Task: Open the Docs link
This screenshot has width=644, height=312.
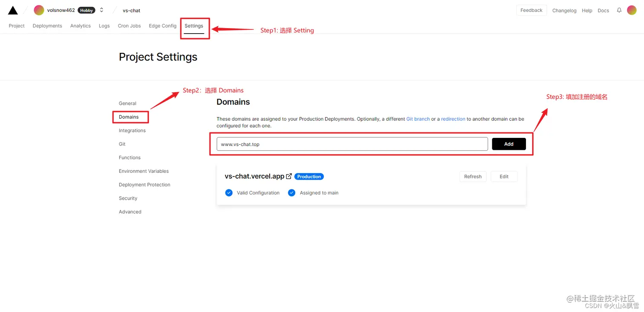Action: tap(603, 11)
